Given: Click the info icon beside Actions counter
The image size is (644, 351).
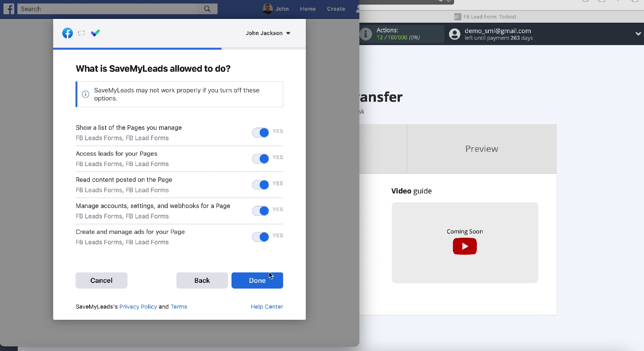Looking at the screenshot, I should (x=366, y=34).
